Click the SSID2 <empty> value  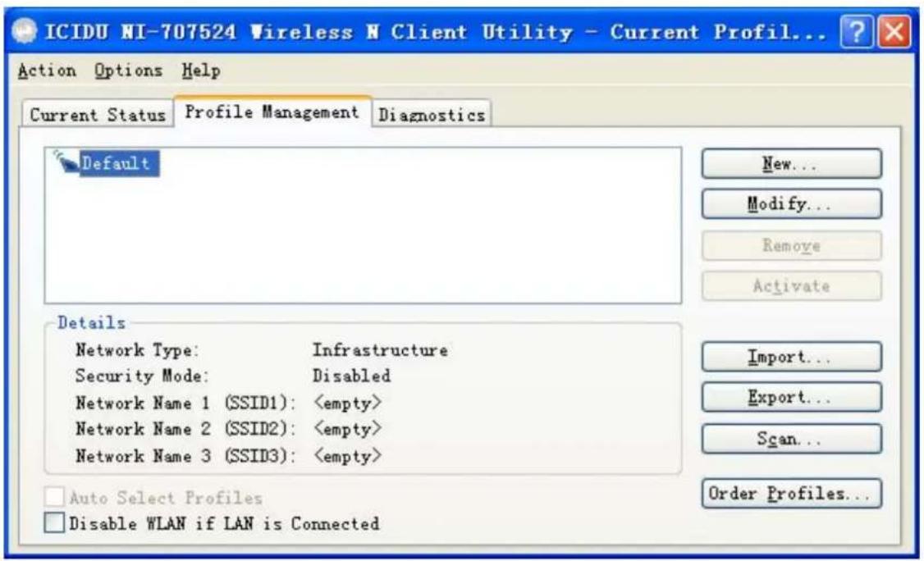[x=348, y=429]
